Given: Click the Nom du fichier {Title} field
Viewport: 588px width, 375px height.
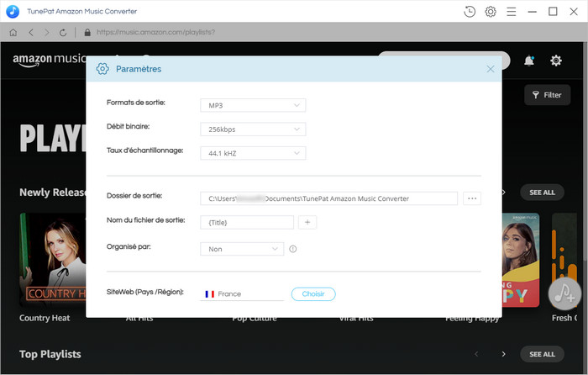Looking at the screenshot, I should pos(247,222).
